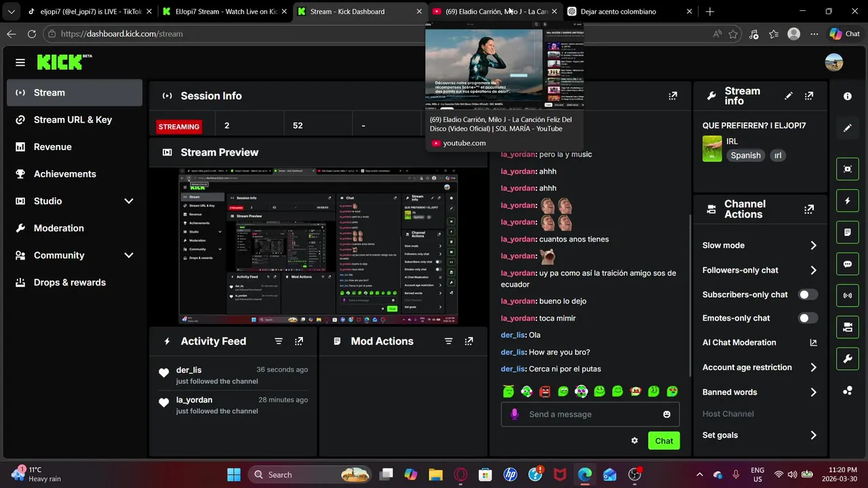Open the Copilot Chat button in Edge
Viewport: 868px width, 488px height.
click(x=845, y=33)
